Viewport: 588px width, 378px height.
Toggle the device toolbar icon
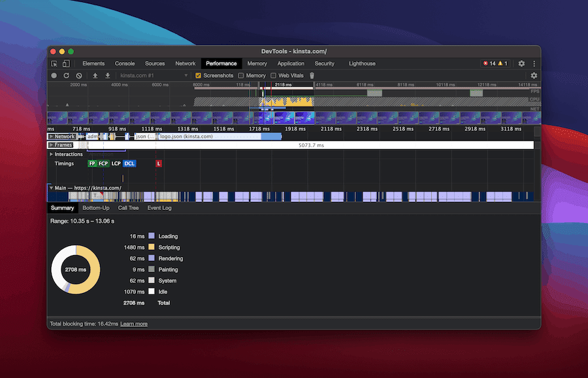coord(65,63)
